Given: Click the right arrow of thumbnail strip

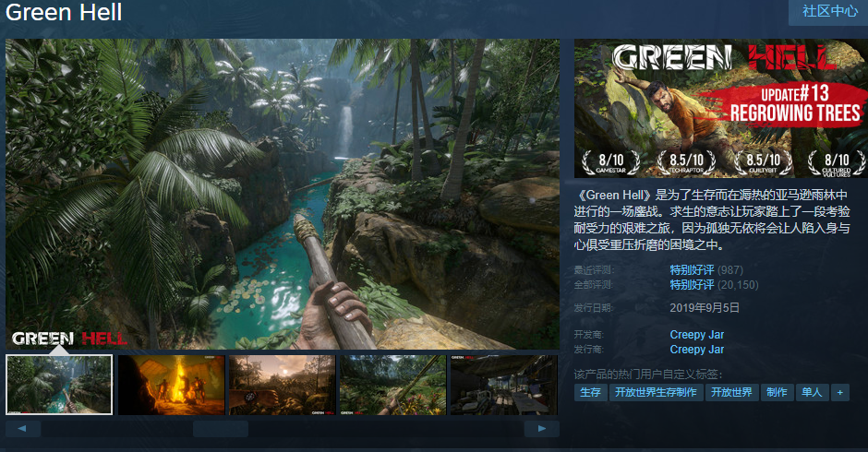Looking at the screenshot, I should point(542,429).
